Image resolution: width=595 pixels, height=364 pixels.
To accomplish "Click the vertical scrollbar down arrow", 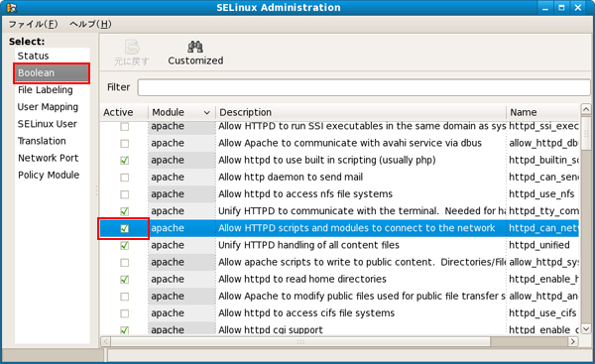I will (585, 329).
